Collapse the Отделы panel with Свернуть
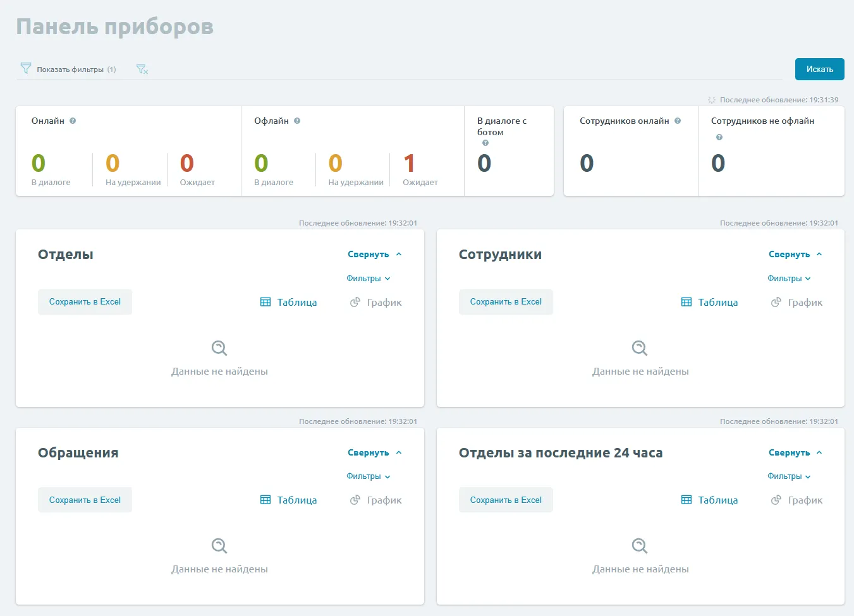Screen dimensions: 854x616 (374, 255)
